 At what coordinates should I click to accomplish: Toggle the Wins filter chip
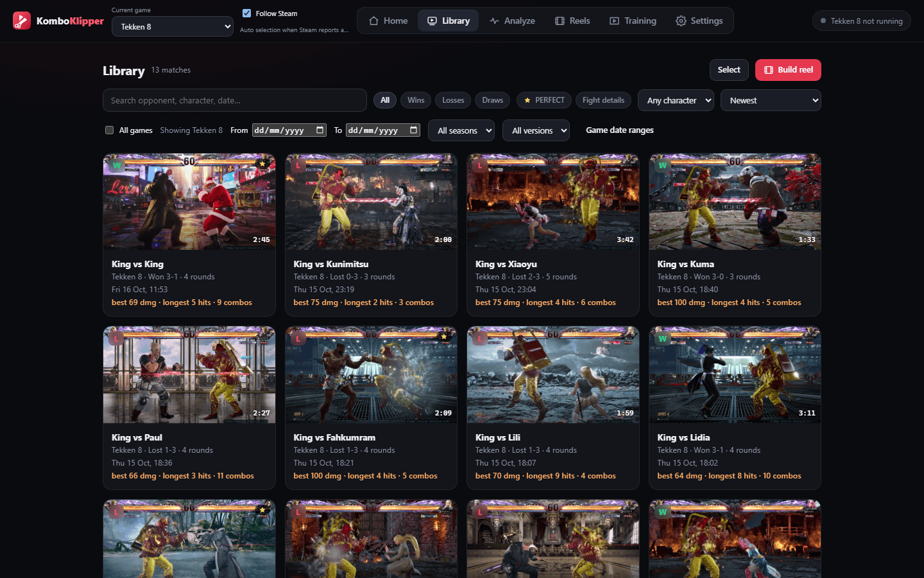tap(416, 100)
